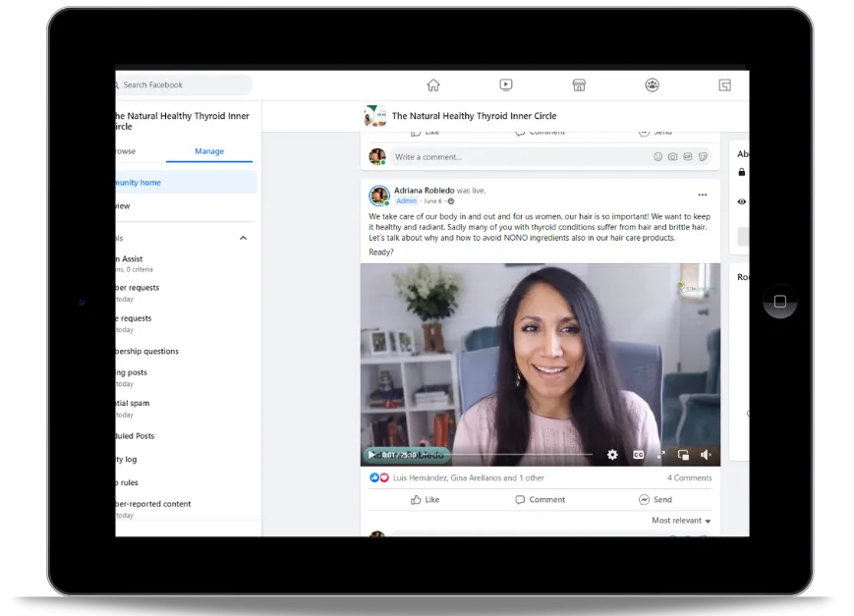Collapse the Admin tools section chevron

(244, 238)
